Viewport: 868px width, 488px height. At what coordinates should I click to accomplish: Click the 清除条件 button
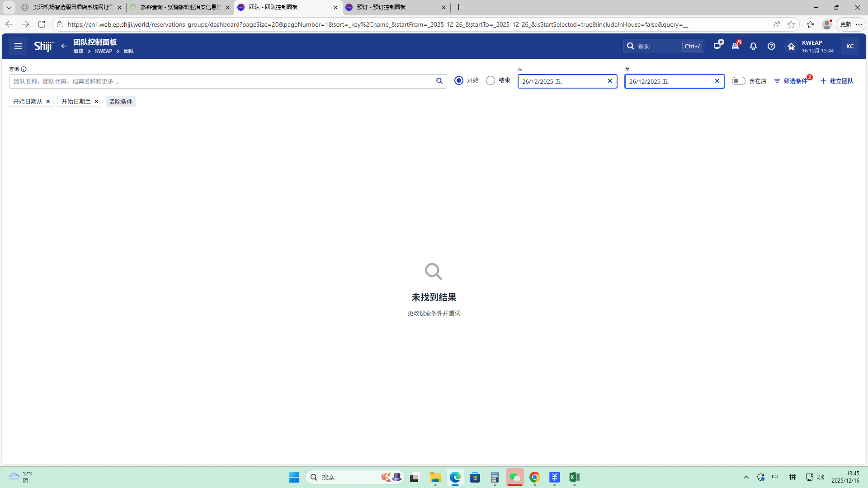pyautogui.click(x=120, y=102)
